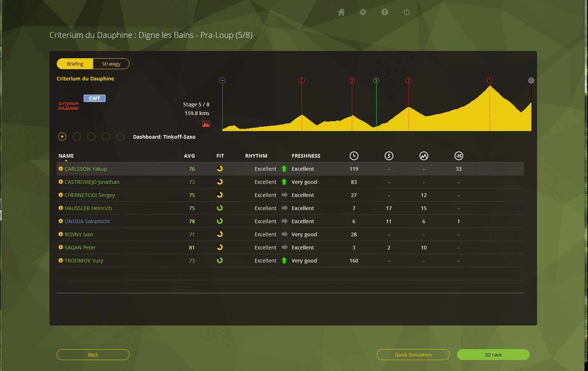
Task: Click the stage start marker on profile
Action: click(222, 80)
